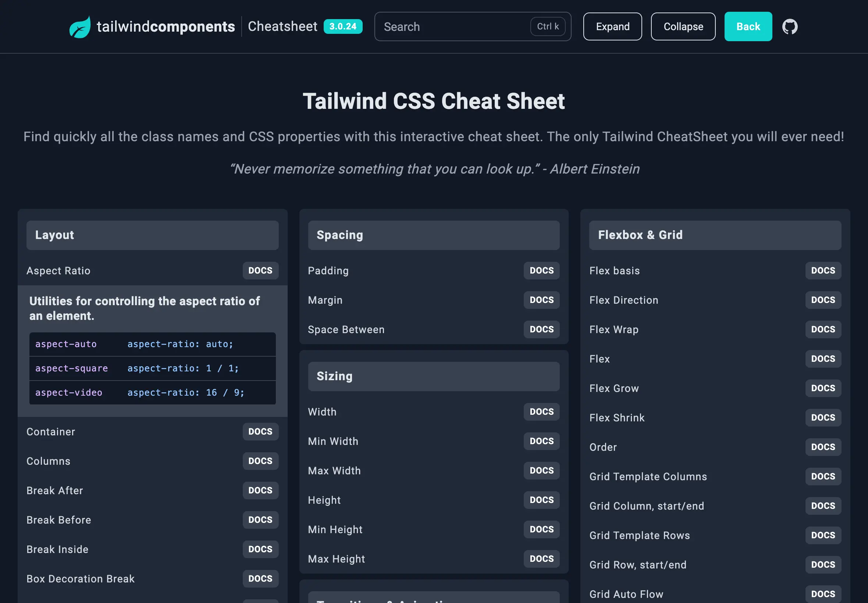The width and height of the screenshot is (868, 603).
Task: Click the Search input field
Action: coord(472,26)
